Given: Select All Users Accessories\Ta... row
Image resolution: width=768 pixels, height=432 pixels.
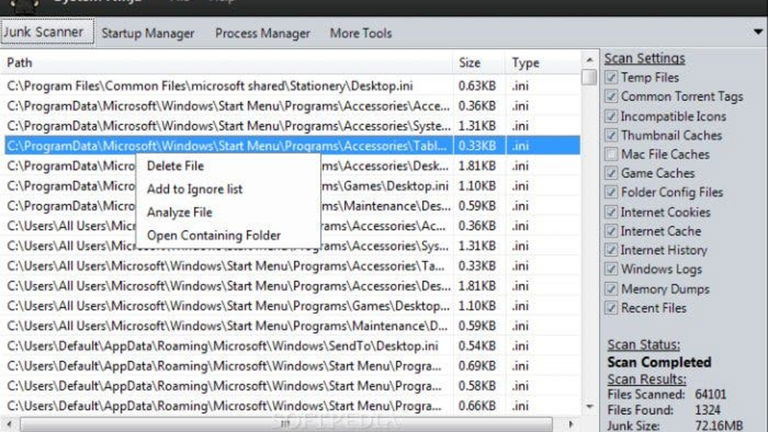Looking at the screenshot, I should [292, 266].
